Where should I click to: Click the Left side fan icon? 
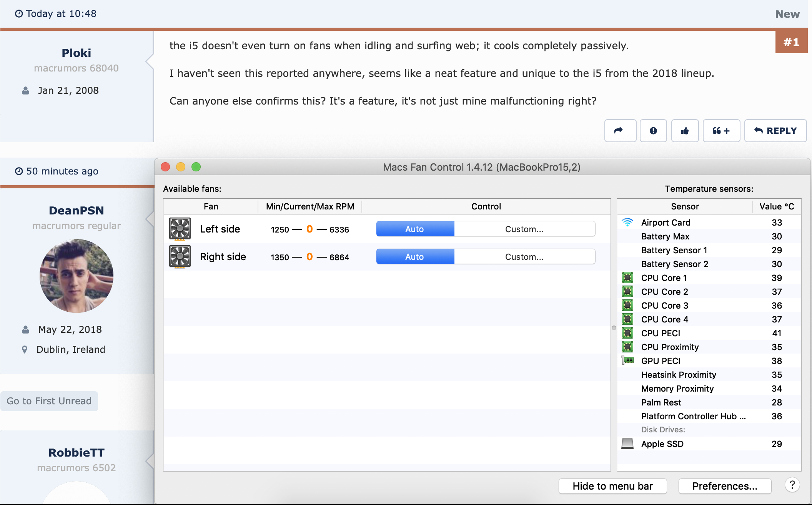pyautogui.click(x=180, y=229)
